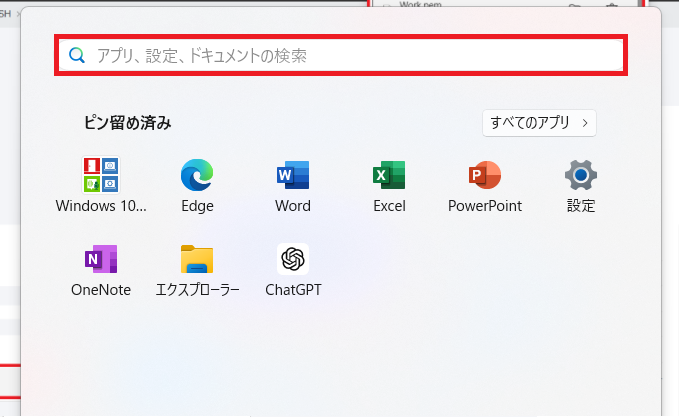
Task: Click the ピン留め済み heading
Action: click(128, 123)
